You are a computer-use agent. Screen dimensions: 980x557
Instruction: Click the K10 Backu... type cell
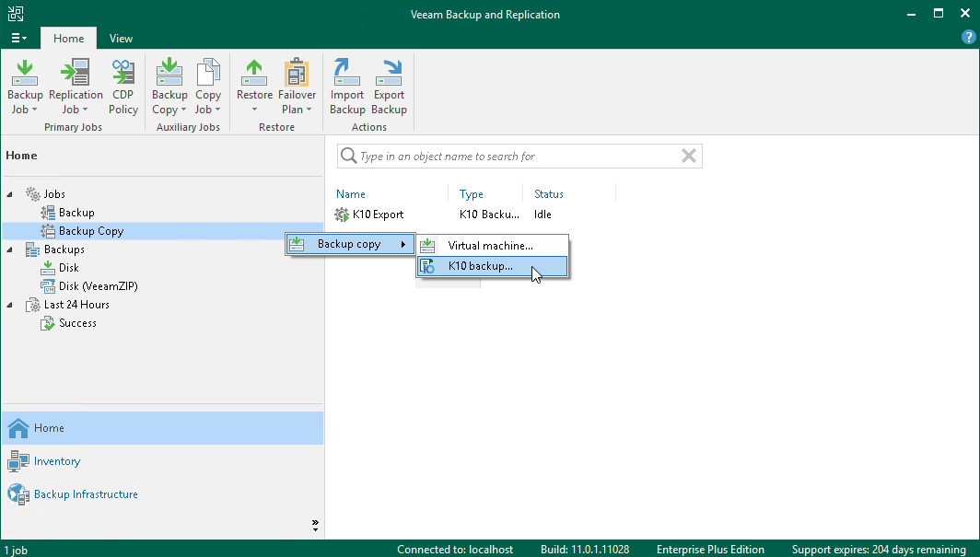coord(489,215)
